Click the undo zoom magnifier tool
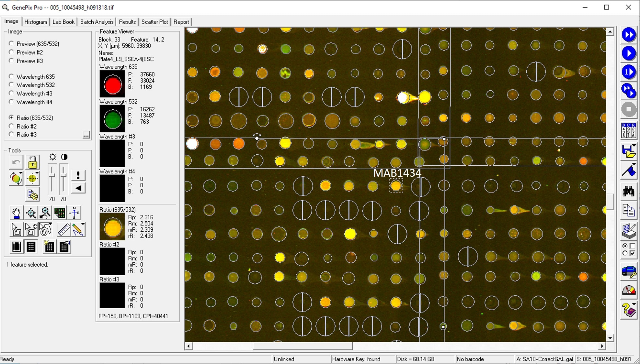The image size is (640, 364). (x=45, y=213)
